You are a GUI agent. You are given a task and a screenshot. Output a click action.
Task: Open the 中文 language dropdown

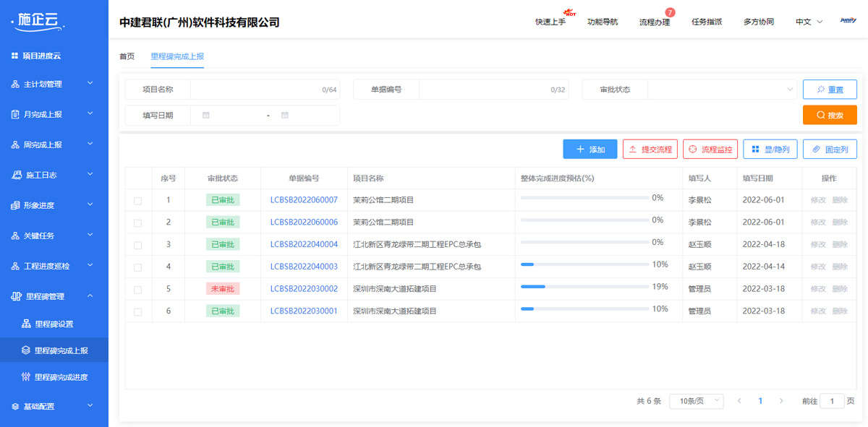pyautogui.click(x=809, y=22)
